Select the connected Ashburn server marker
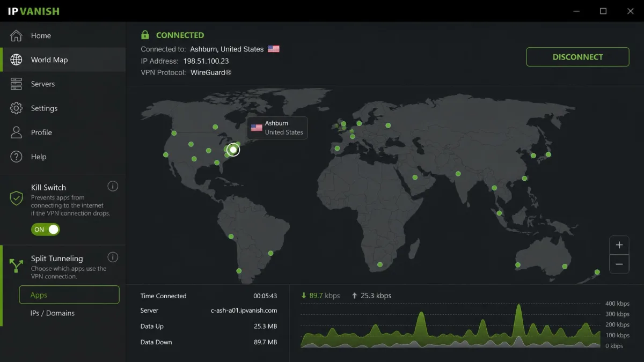Viewport: 644px width, 362px height. point(233,150)
